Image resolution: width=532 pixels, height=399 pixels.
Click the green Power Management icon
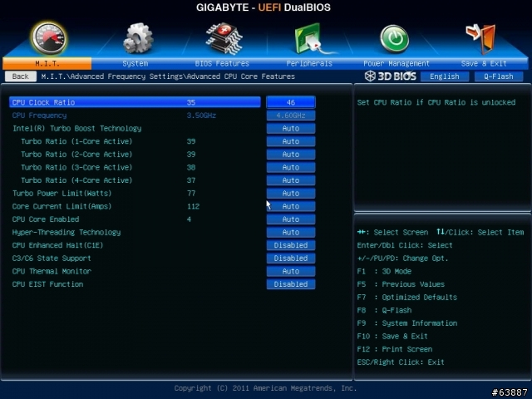394,39
